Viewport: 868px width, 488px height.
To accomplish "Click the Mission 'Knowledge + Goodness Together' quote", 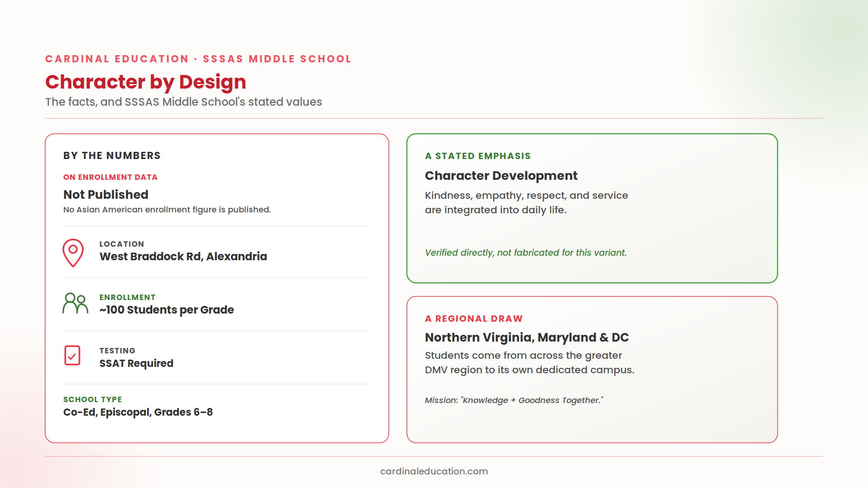I will [x=514, y=400].
